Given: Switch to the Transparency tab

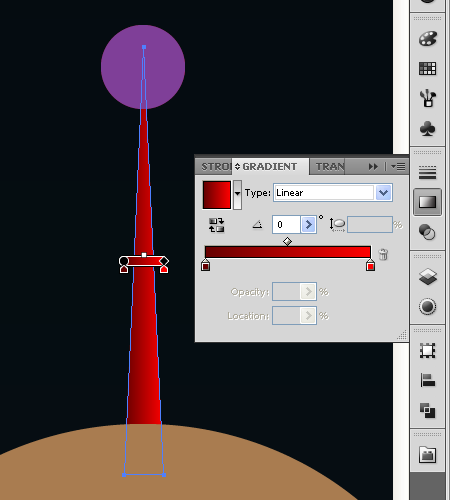Looking at the screenshot, I should pyautogui.click(x=330, y=167).
